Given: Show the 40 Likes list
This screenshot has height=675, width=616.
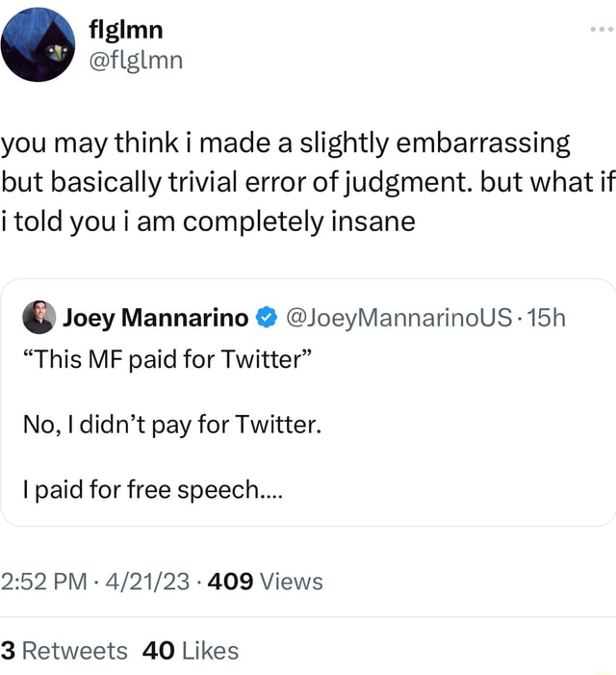Looking at the screenshot, I should [190, 651].
